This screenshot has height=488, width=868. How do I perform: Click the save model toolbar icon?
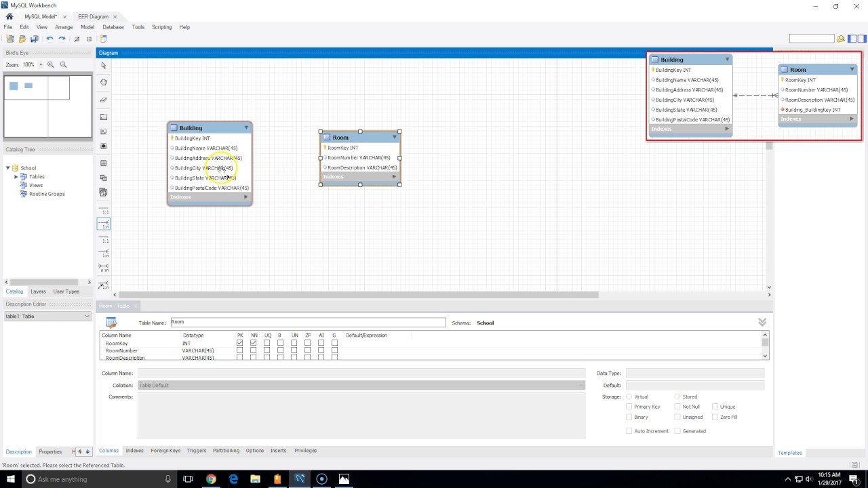click(35, 39)
